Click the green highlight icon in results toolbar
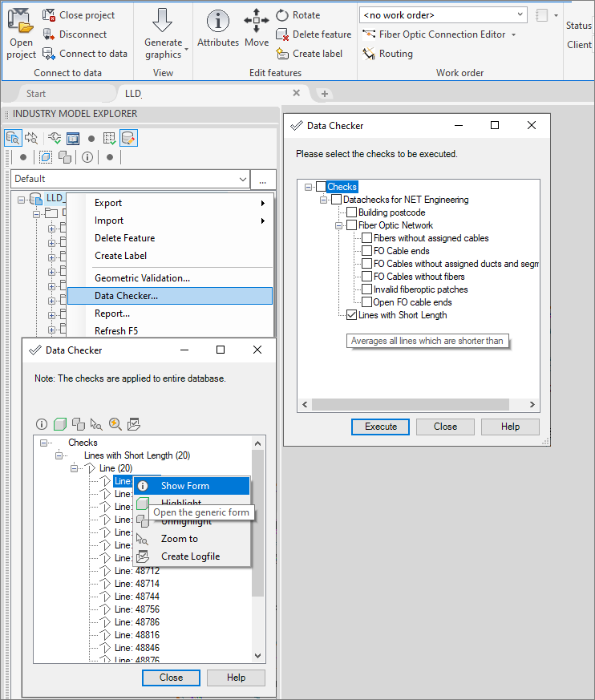Image resolution: width=595 pixels, height=700 pixels. click(x=60, y=424)
